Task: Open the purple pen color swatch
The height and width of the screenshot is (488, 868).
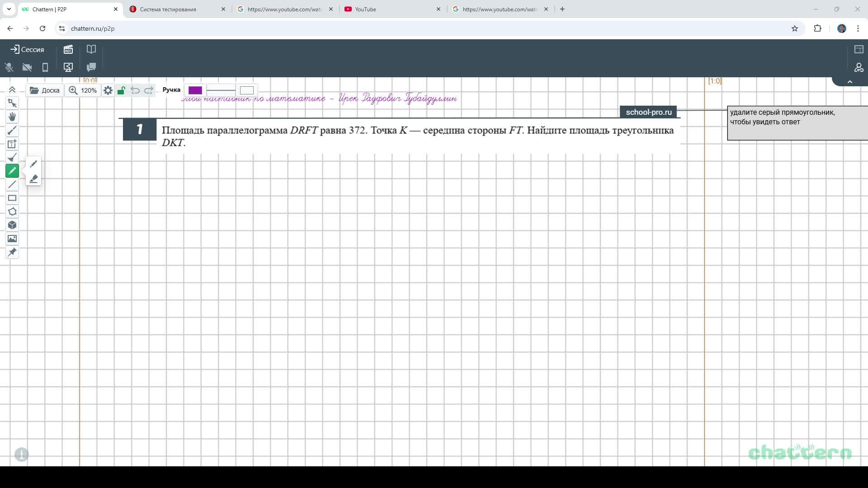Action: pyautogui.click(x=195, y=90)
